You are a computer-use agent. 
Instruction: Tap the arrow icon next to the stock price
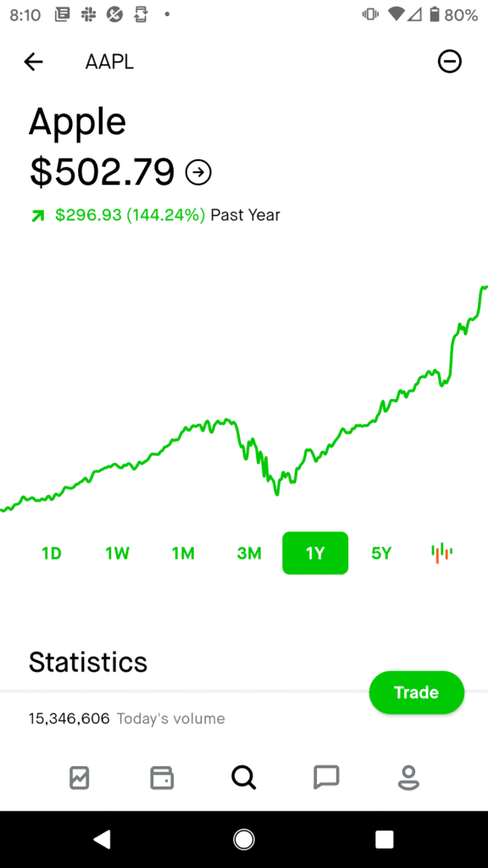point(197,172)
